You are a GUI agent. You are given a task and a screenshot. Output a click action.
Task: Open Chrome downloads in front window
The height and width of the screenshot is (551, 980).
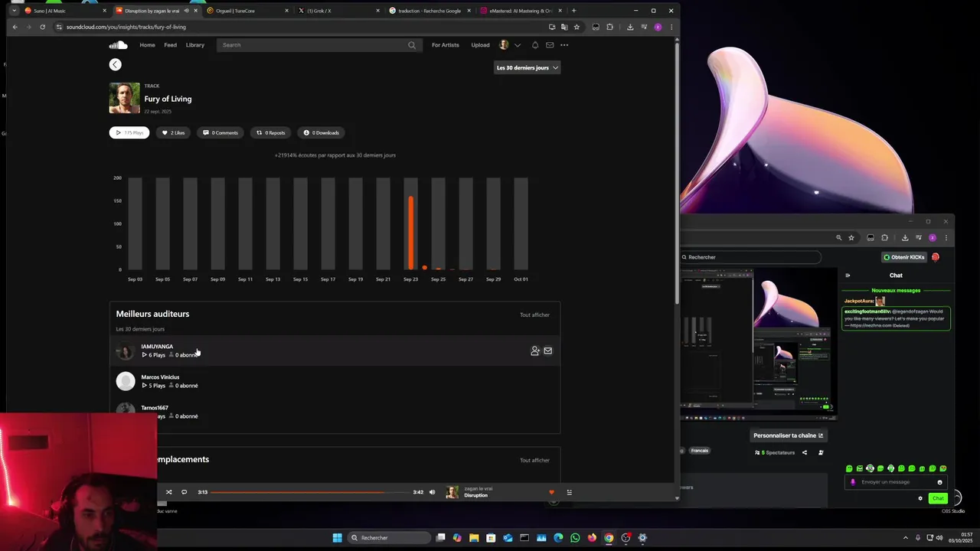[x=629, y=27]
